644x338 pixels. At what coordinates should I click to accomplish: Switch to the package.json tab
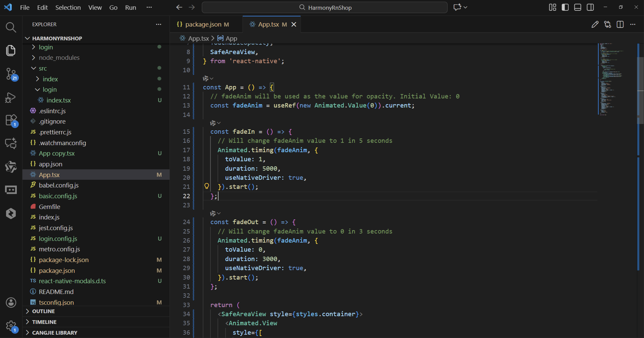point(203,25)
